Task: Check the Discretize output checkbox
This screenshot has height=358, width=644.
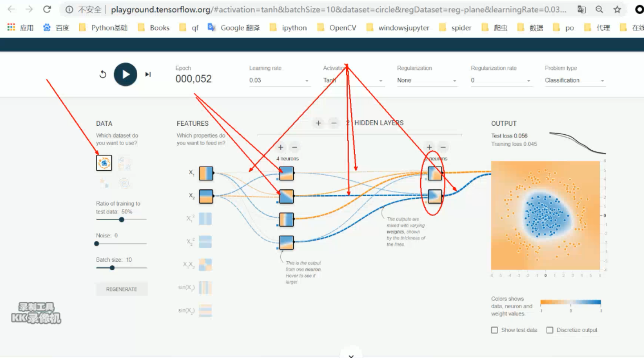Action: click(550, 330)
